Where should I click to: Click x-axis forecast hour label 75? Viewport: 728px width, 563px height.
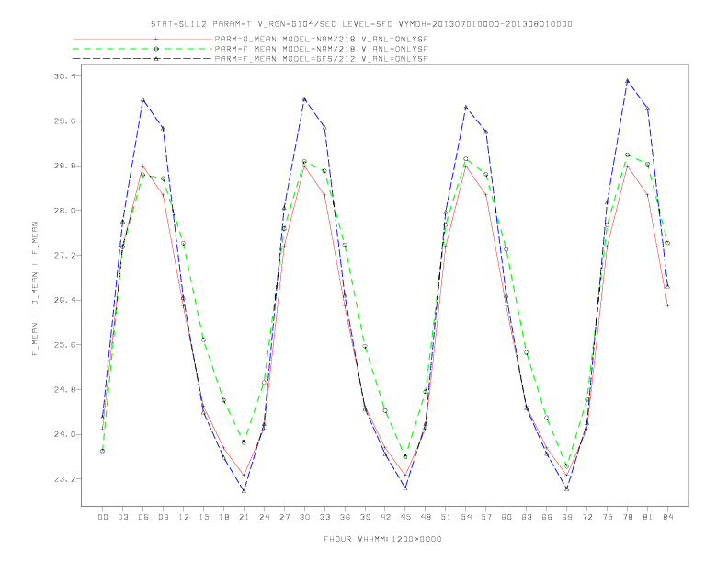point(607,517)
